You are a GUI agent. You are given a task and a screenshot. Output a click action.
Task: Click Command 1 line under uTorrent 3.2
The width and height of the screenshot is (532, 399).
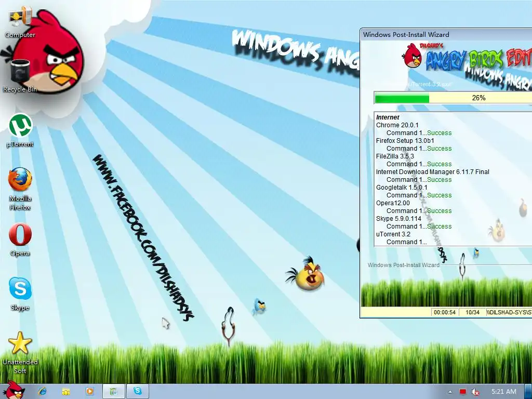pos(406,242)
